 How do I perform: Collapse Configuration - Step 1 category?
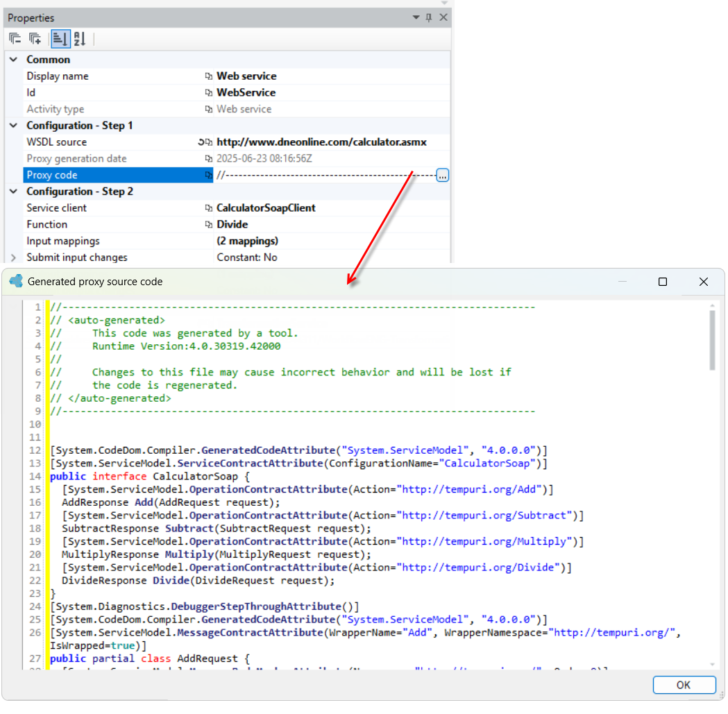coord(13,126)
